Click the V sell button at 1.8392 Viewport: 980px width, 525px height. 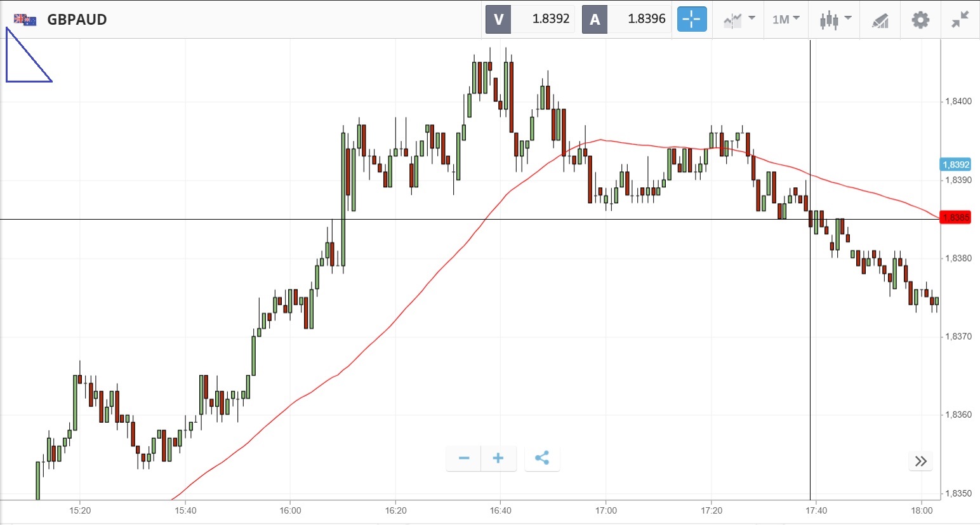click(529, 19)
